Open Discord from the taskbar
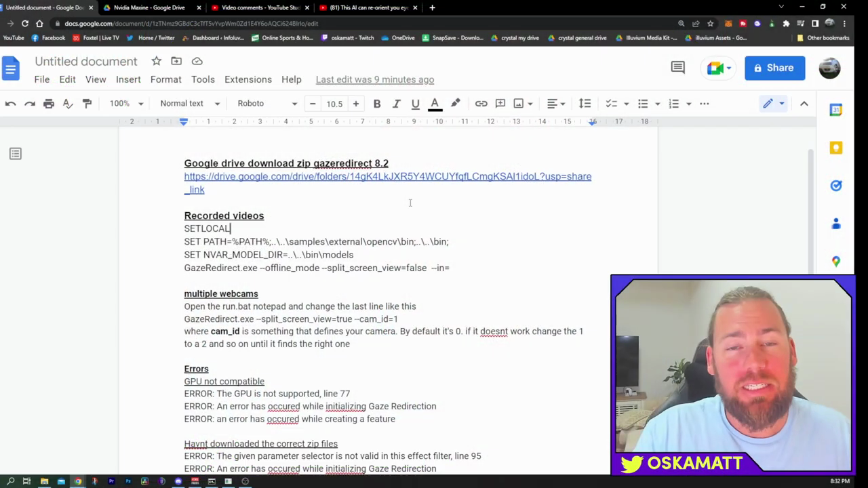The width and height of the screenshot is (868, 488). 178,481
